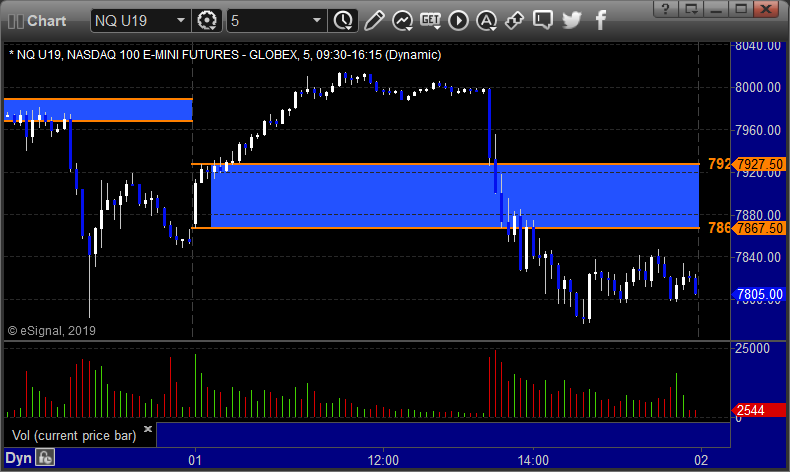
Task: Select the upper orange line at 7927.50
Action: 445,164
